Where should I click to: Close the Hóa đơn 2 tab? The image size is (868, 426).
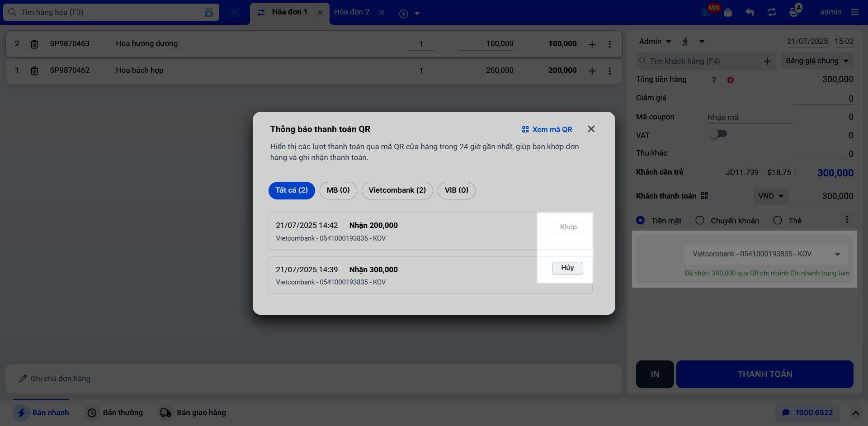(382, 13)
